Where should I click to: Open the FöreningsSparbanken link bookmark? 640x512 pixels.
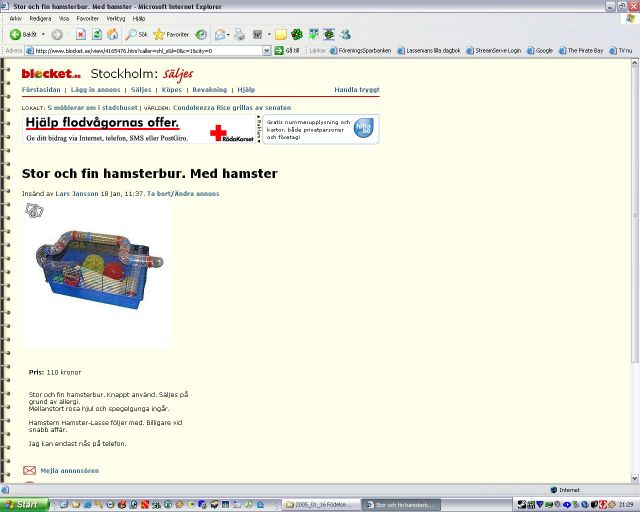[360, 51]
